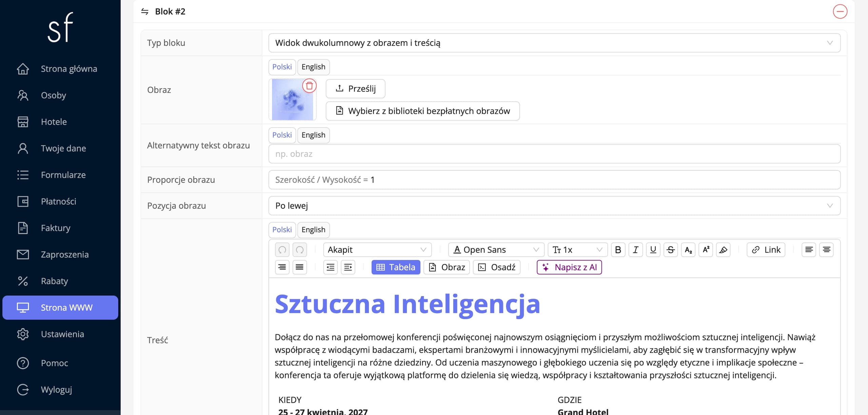Click the Tabela button

396,267
